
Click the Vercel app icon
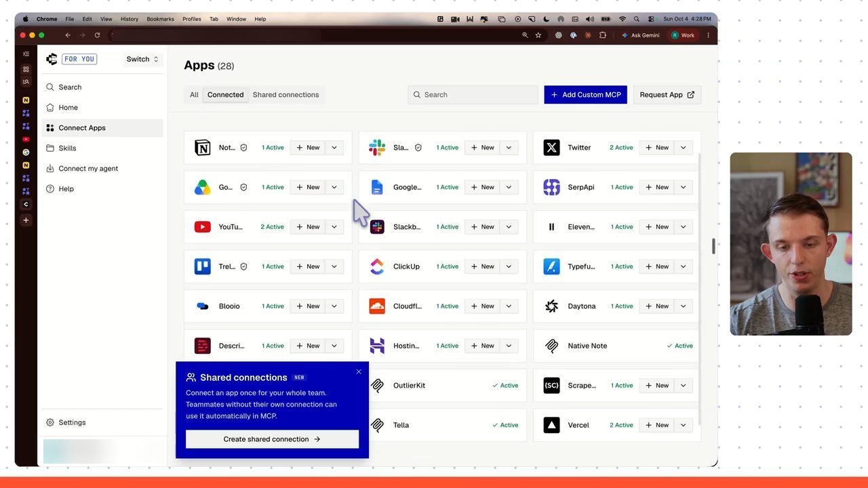tap(551, 425)
